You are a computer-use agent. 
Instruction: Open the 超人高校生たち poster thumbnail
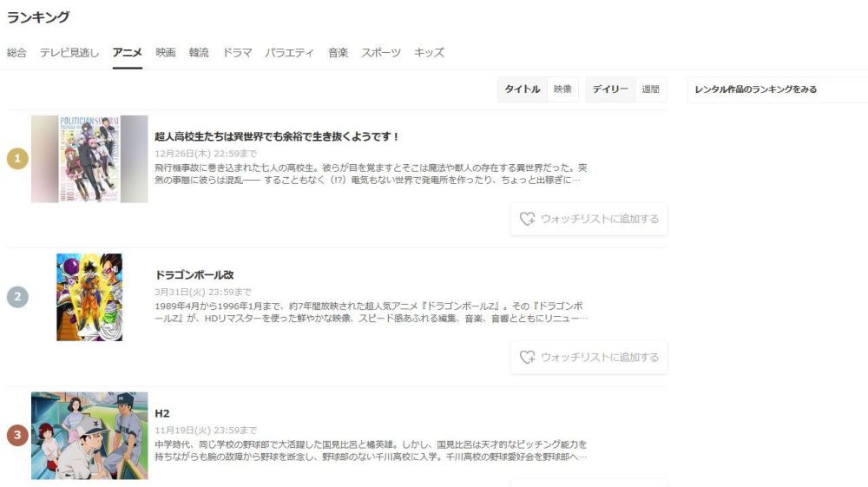tap(89, 159)
